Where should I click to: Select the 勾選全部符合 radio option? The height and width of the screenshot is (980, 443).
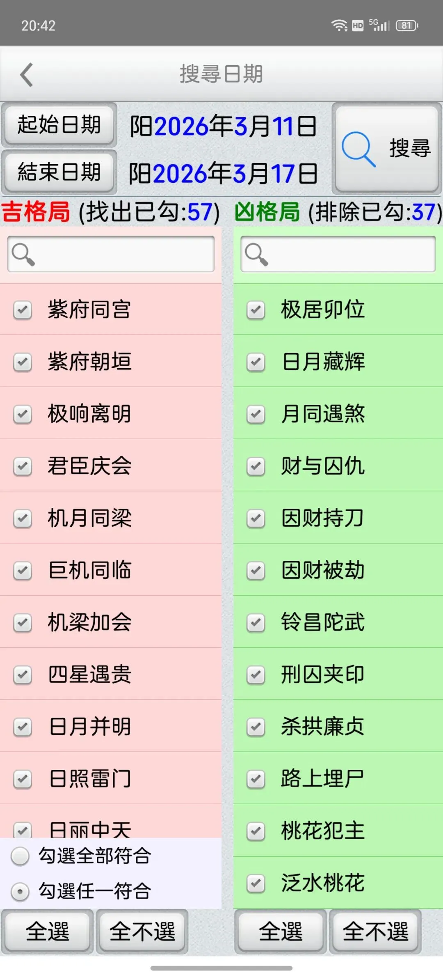[20, 856]
